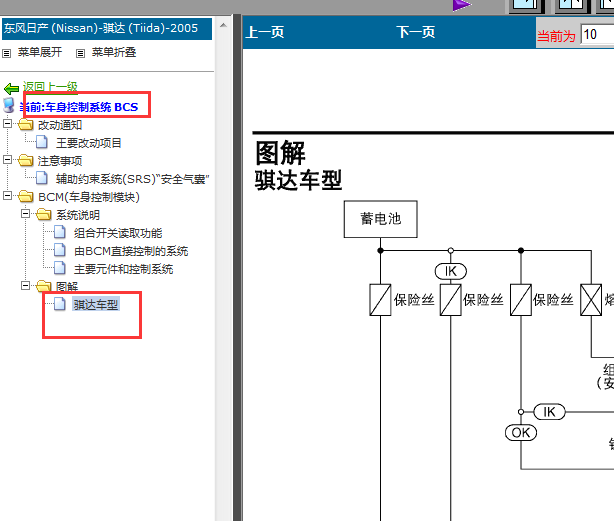Click the BCM(车身控制模块) folder icon
The height and width of the screenshot is (521, 614).
click(x=26, y=197)
